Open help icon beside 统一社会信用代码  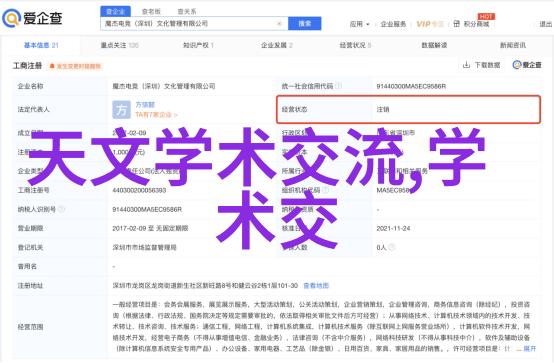pos(338,86)
